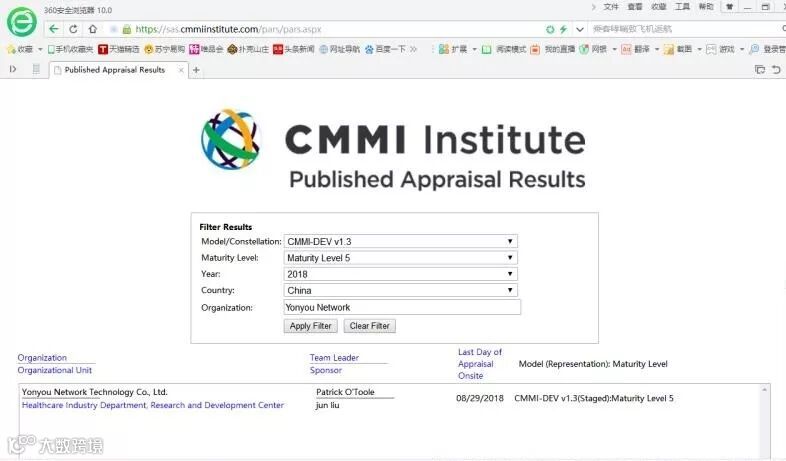Open 我的直播 live streaming tool
This screenshot has width=786, height=461.
coord(552,49)
